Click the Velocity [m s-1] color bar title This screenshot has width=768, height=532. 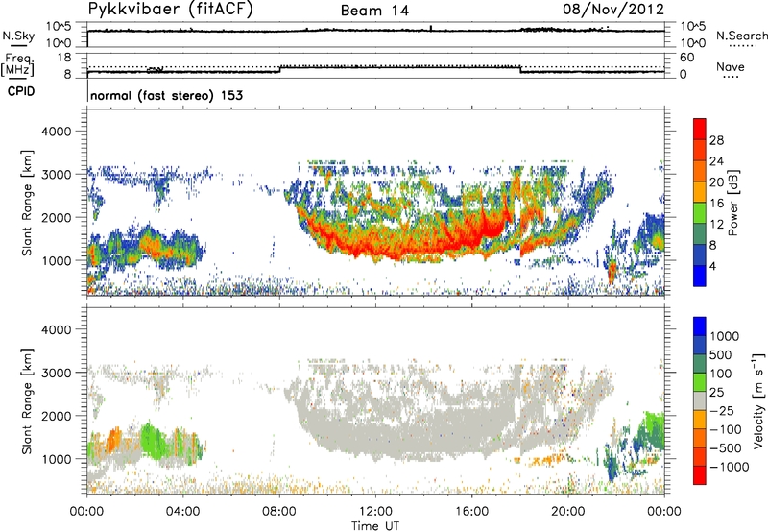coord(758,400)
